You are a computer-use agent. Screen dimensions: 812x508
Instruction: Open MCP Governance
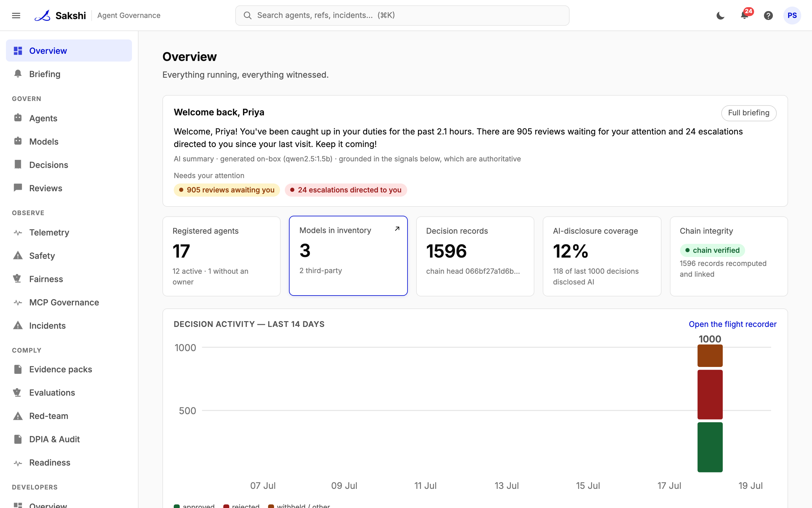pos(69,302)
